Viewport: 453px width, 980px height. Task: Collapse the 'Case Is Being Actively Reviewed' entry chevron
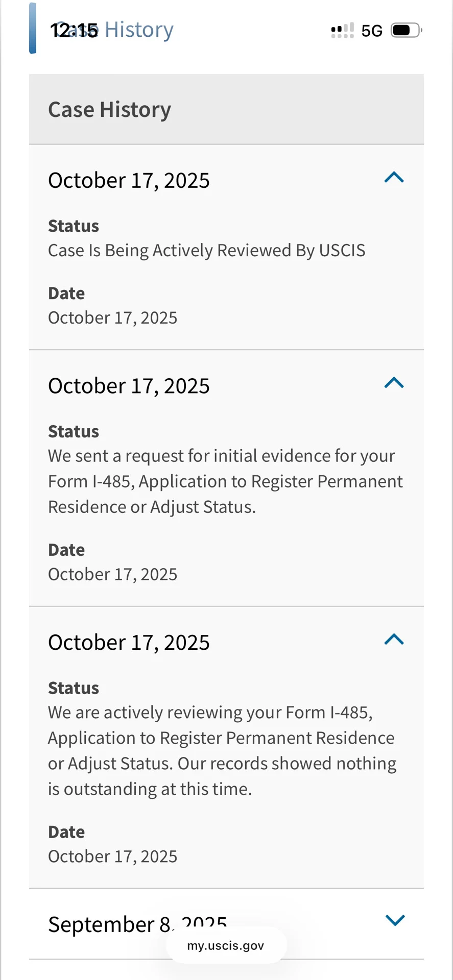(x=394, y=178)
